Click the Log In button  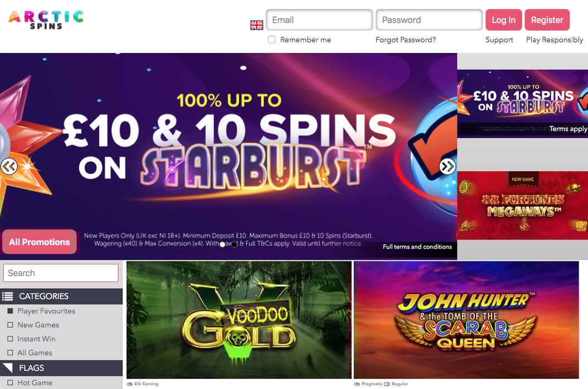tap(504, 20)
